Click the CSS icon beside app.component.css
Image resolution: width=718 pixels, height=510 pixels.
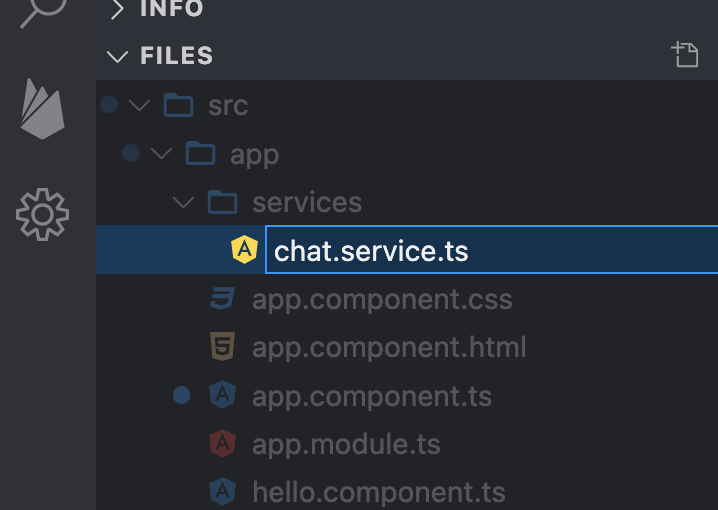[223, 298]
